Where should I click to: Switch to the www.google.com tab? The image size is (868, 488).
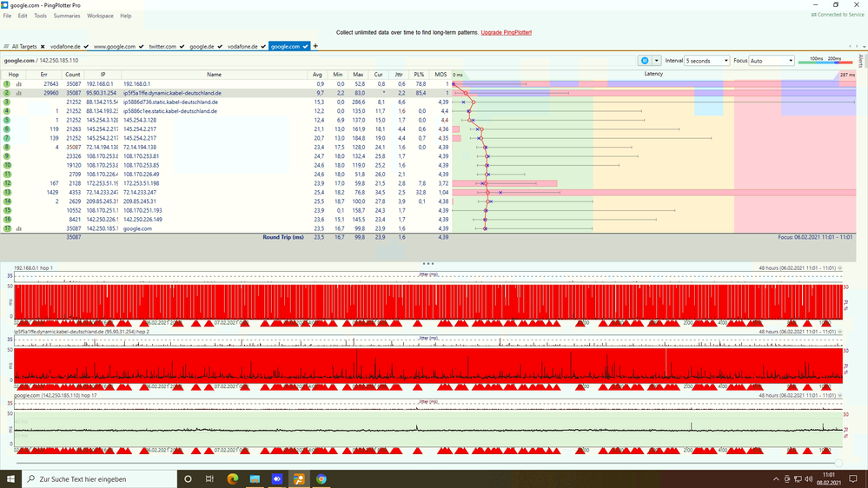pos(114,47)
